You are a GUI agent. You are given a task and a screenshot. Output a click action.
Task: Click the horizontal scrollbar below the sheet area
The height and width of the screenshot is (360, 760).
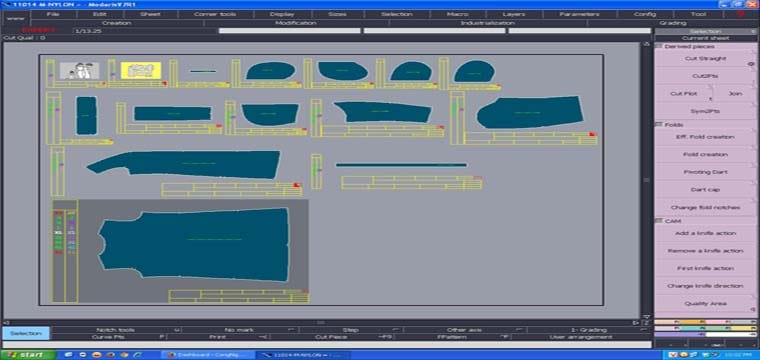[x=320, y=322]
